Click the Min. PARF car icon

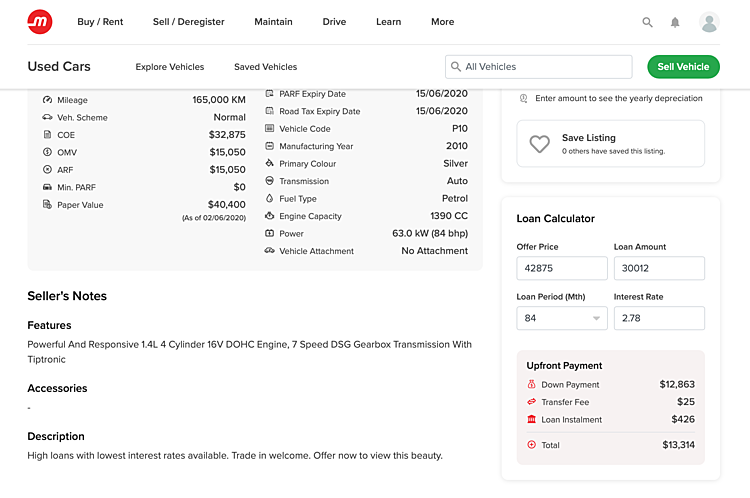[x=47, y=187]
